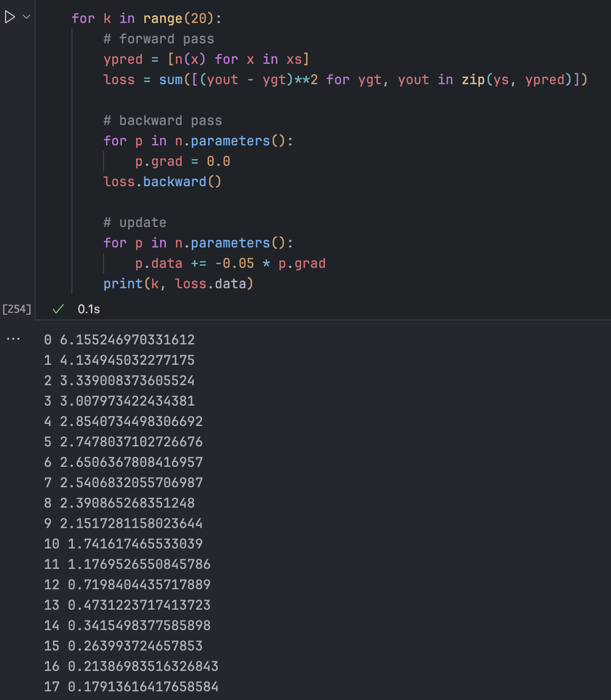The height and width of the screenshot is (700, 611).
Task: Click the execution count [254] label
Action: click(x=17, y=309)
